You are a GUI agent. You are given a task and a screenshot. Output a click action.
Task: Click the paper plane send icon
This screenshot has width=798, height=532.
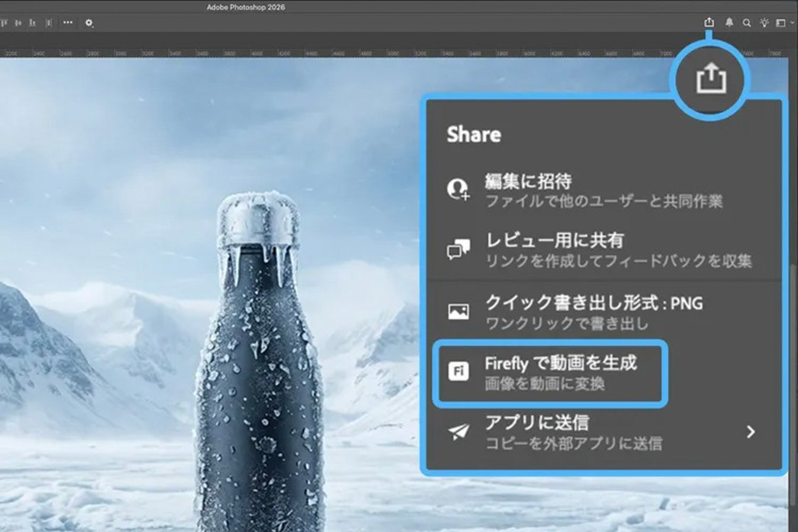pyautogui.click(x=458, y=432)
